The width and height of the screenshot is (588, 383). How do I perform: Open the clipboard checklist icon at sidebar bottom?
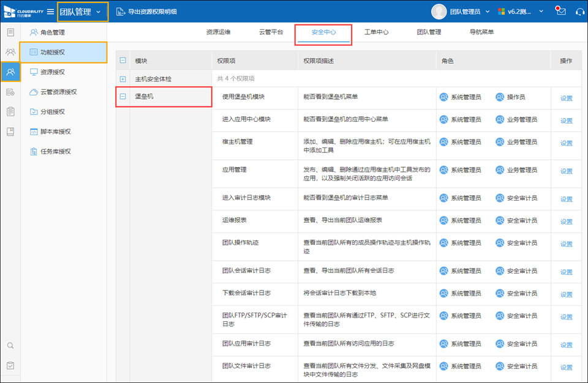coord(10,366)
